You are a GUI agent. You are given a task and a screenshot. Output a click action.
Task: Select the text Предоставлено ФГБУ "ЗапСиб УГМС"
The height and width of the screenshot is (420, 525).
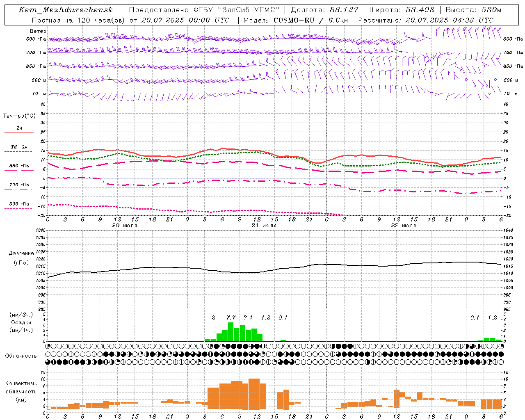click(204, 10)
